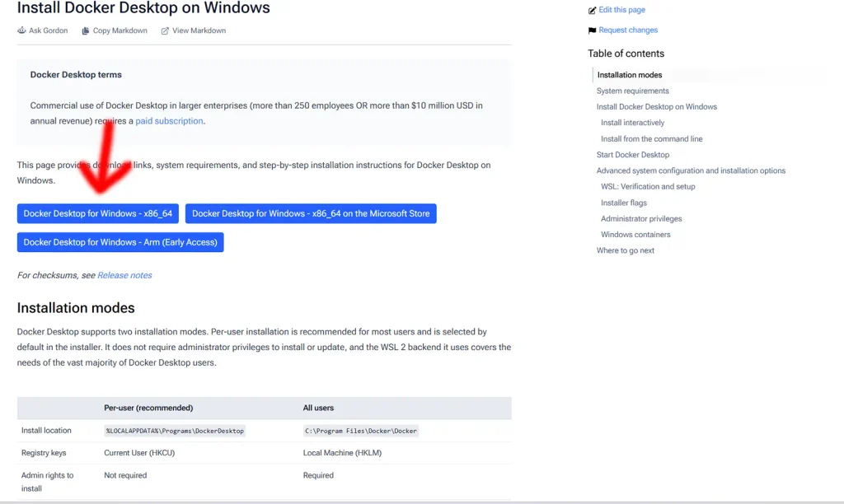
Task: Click the Install location row label
Action: point(46,431)
